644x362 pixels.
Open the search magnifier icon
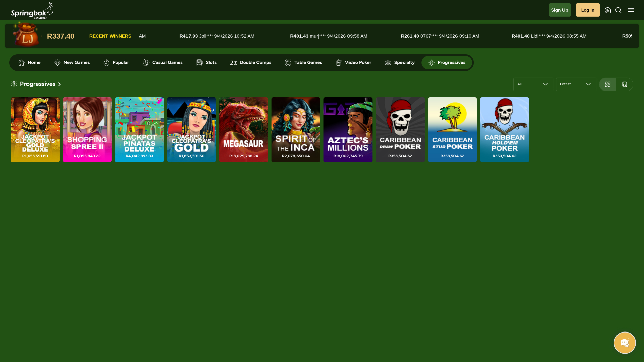619,10
